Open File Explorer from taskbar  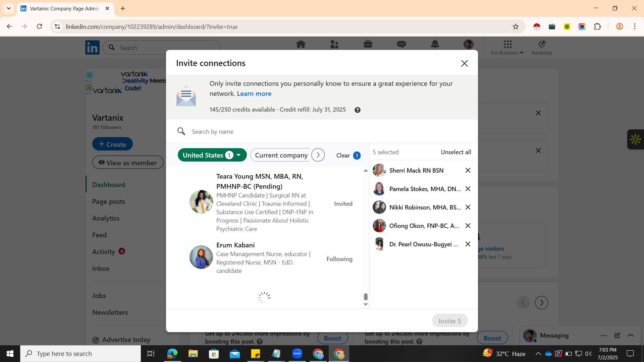193,354
